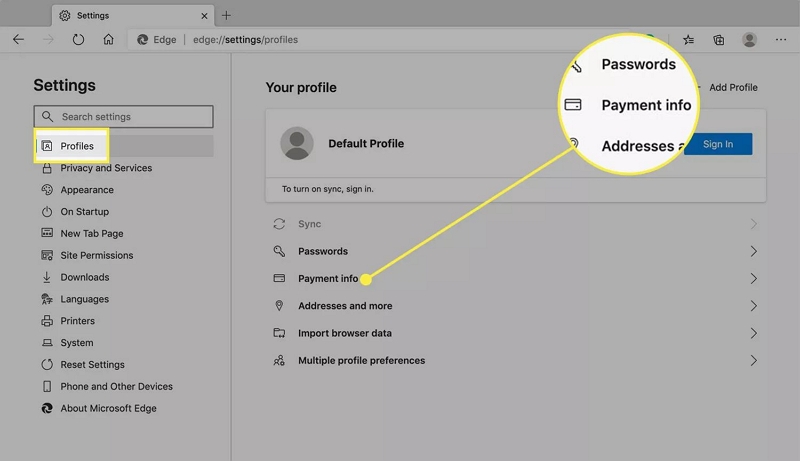The image size is (800, 461).
Task: Click the On Startup power icon
Action: tap(47, 212)
